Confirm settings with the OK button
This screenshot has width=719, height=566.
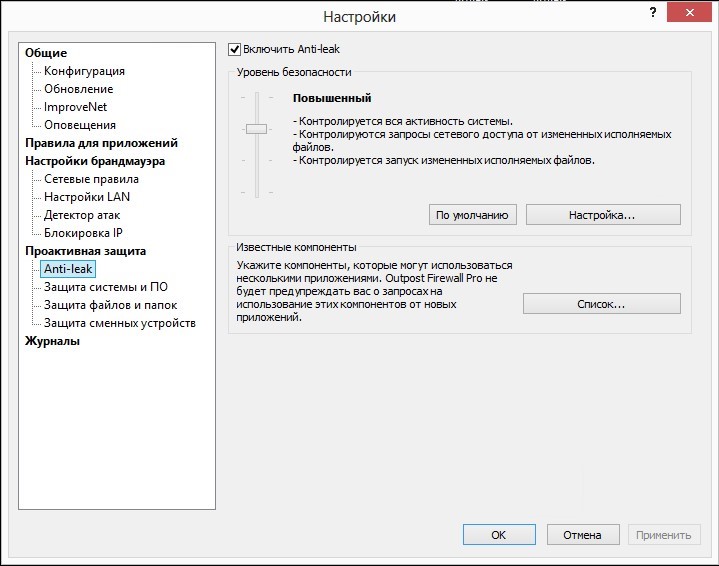pos(499,535)
